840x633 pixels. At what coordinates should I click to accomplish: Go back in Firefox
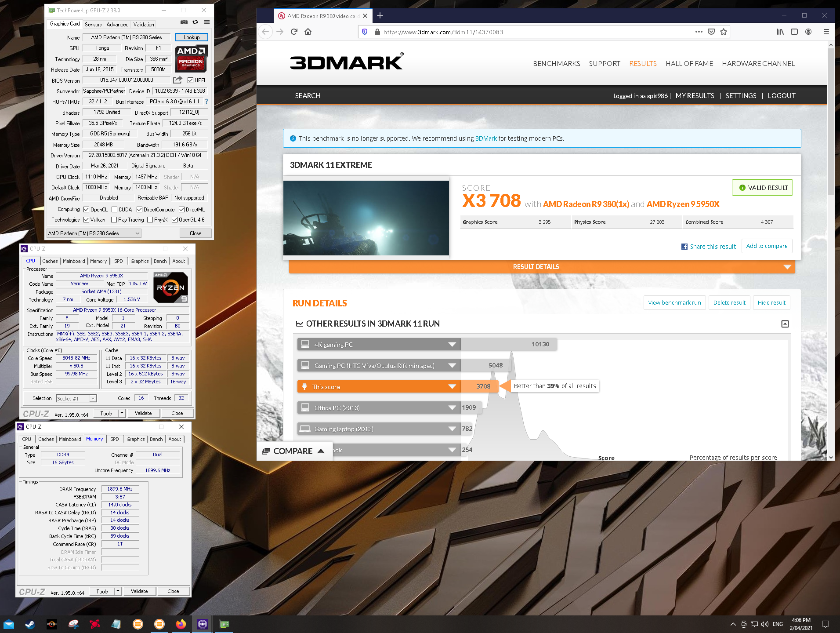point(265,32)
